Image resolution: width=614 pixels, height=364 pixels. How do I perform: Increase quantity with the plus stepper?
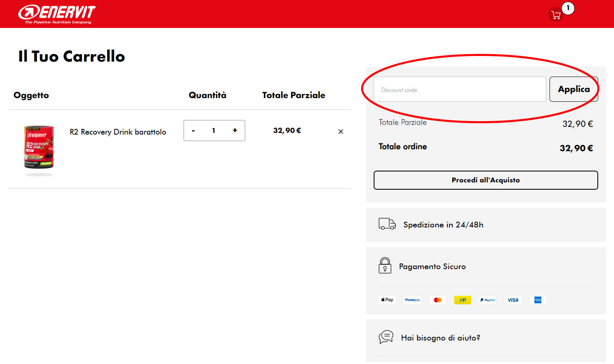(235, 131)
